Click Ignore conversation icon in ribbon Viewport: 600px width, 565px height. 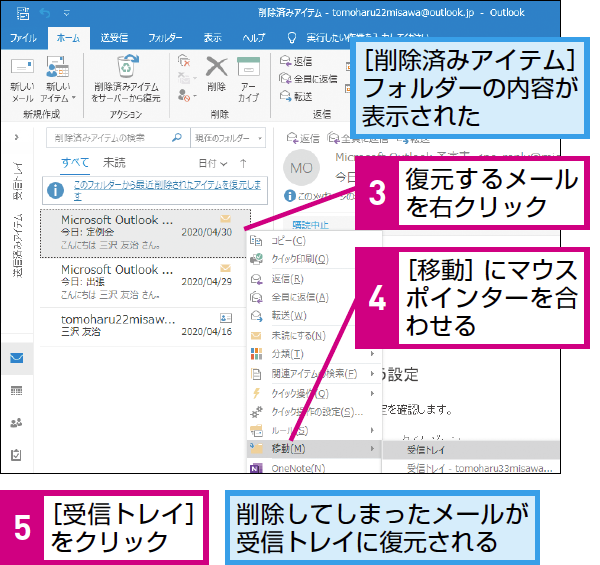click(184, 61)
